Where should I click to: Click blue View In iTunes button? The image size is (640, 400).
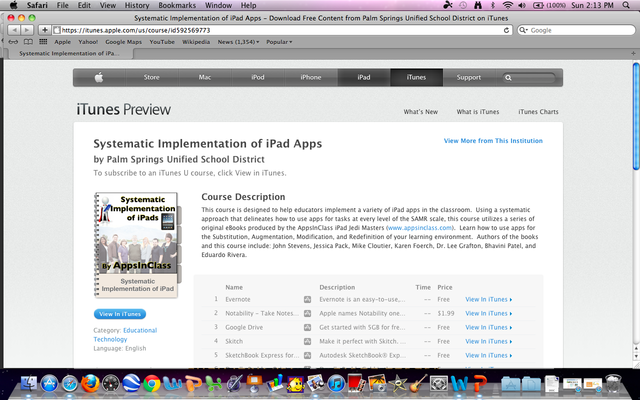point(120,314)
